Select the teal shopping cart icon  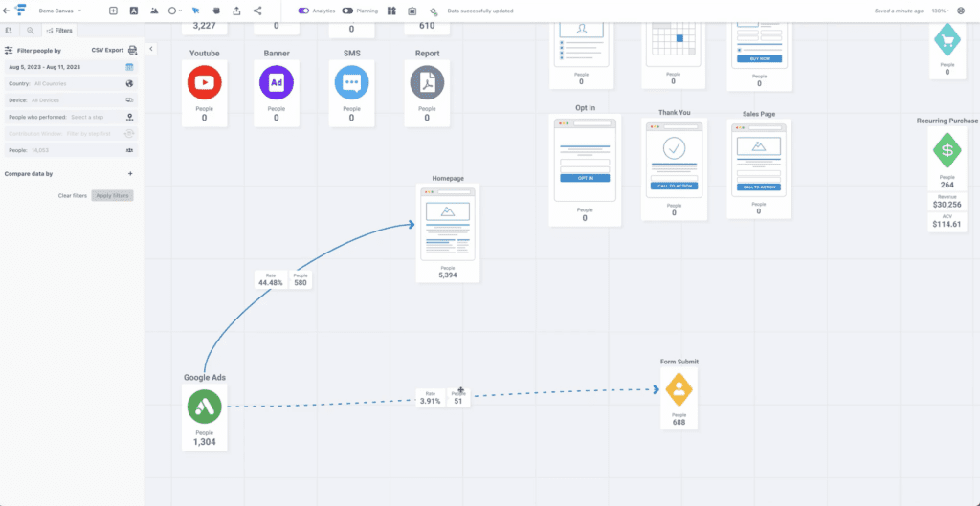coord(947,40)
